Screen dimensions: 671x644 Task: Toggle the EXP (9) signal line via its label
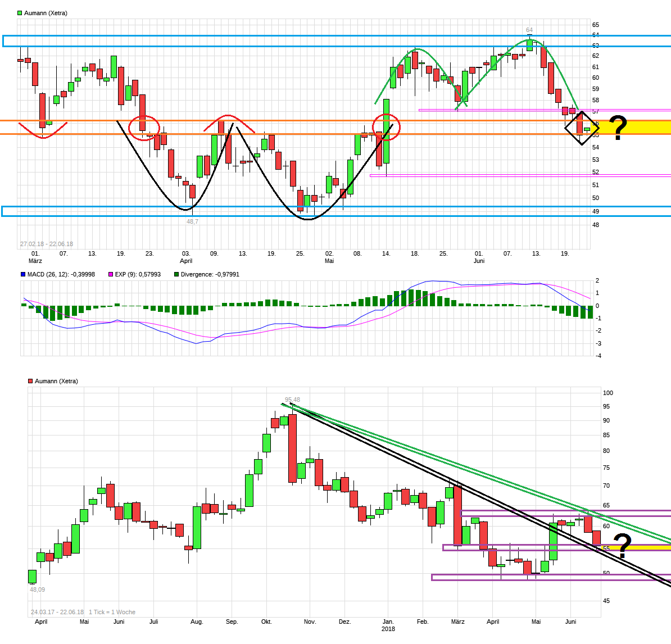(x=137, y=274)
